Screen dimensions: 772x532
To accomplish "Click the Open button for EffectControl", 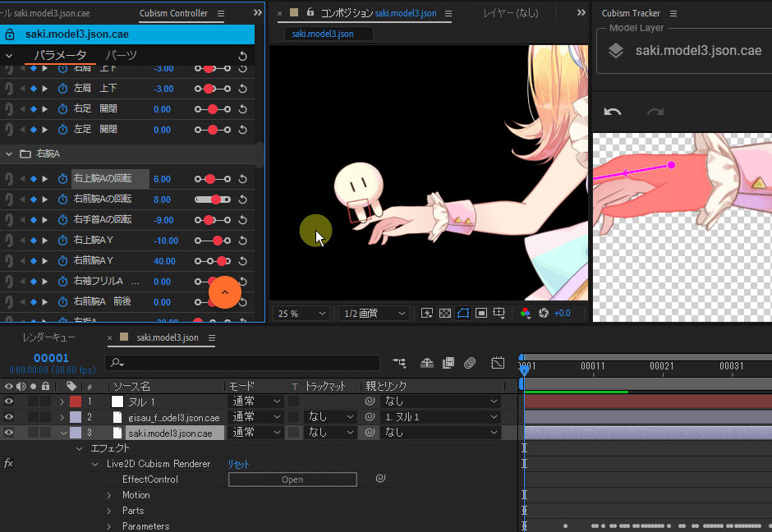I will point(292,479).
